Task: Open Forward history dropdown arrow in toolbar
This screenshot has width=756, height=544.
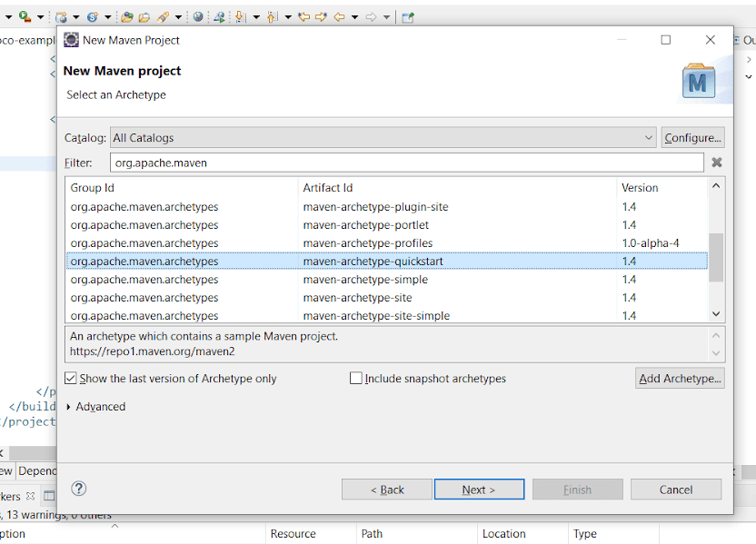Action: point(387,17)
